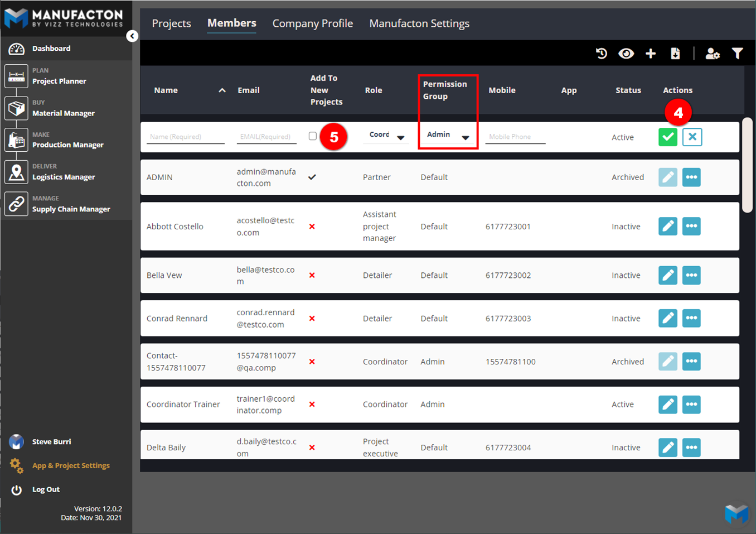
Task: Click the eye visibility icon in toolbar
Action: [626, 54]
